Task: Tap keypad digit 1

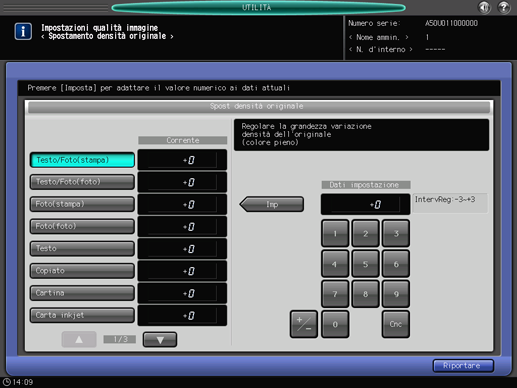Action: 335,233
